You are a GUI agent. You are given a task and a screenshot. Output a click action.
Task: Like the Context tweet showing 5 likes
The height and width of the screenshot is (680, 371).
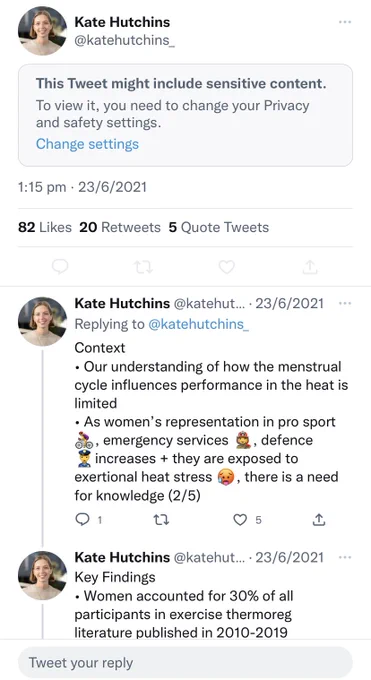240,520
